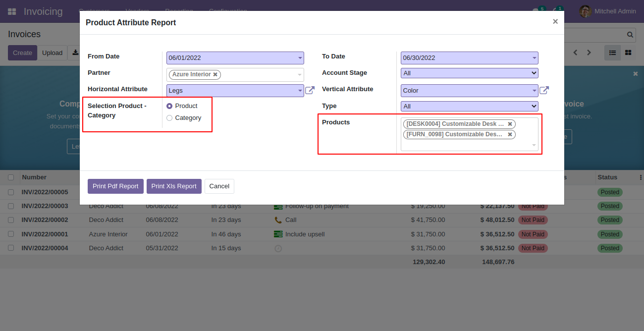Check the box for INV/2022/00005

(x=11, y=192)
